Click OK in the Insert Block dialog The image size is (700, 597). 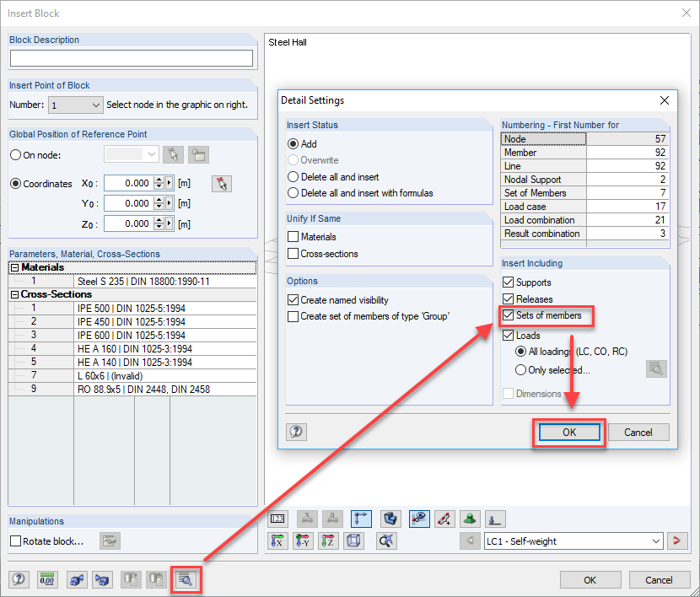[590, 579]
